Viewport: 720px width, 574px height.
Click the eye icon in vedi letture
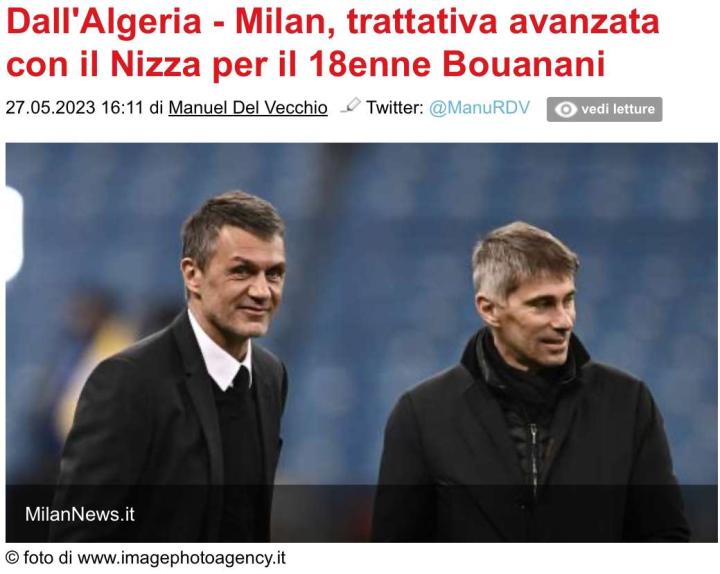tap(565, 109)
